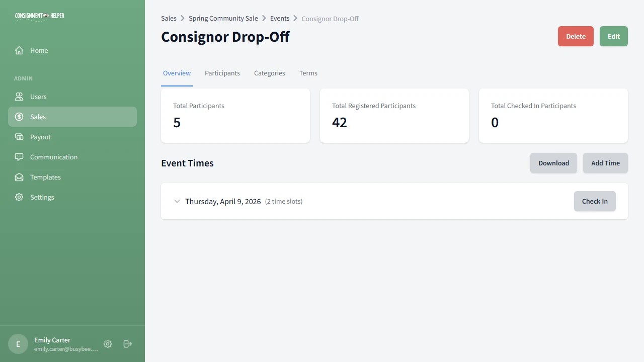The image size is (644, 362).
Task: Open the Emily Carter avatar circle
Action: (18, 344)
